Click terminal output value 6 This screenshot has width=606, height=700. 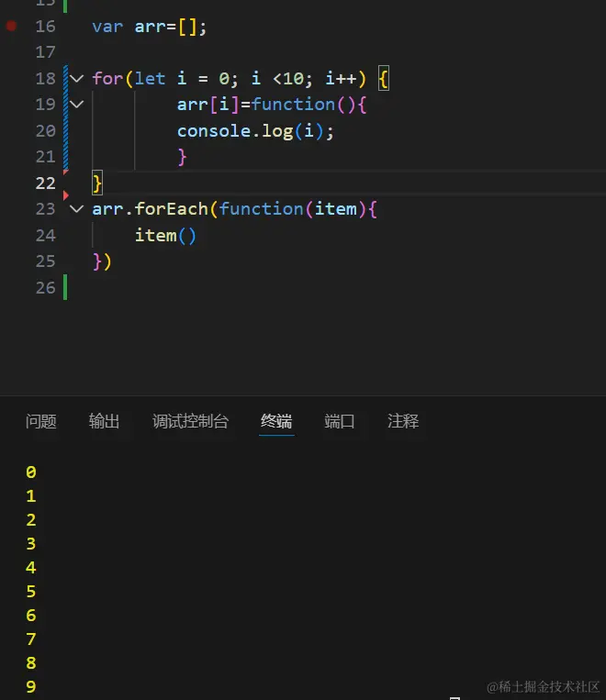[x=31, y=616]
